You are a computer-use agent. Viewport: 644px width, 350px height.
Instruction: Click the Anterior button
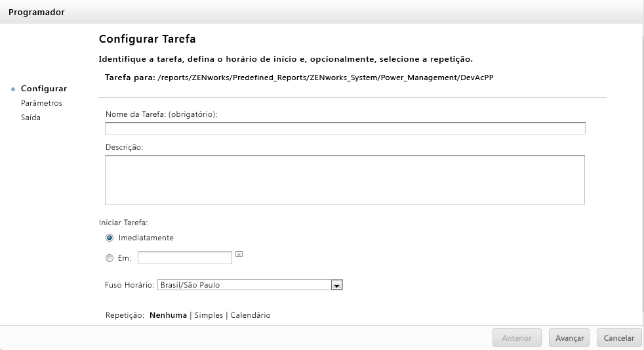click(517, 338)
